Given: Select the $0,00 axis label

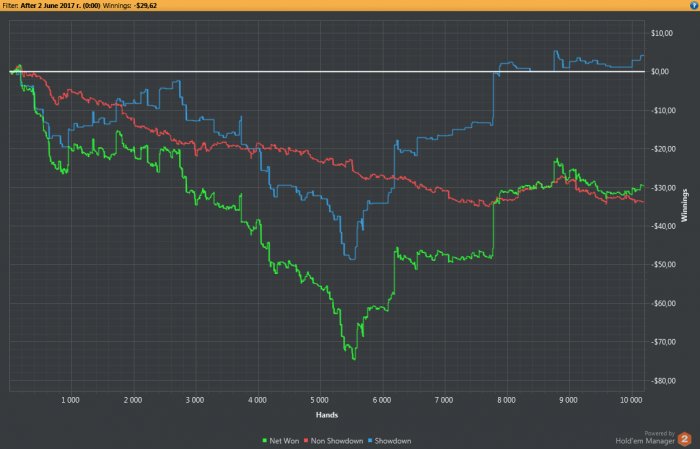Looking at the screenshot, I should [661, 72].
